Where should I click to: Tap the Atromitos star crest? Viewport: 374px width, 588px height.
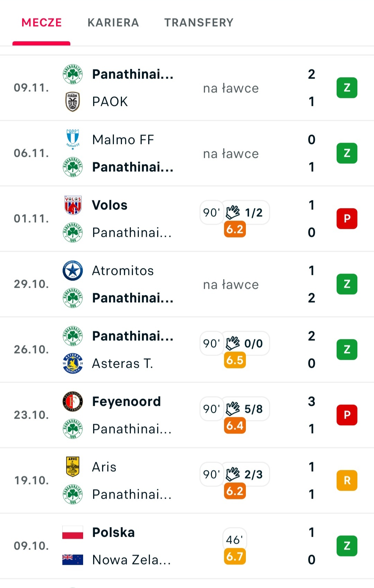tap(73, 270)
